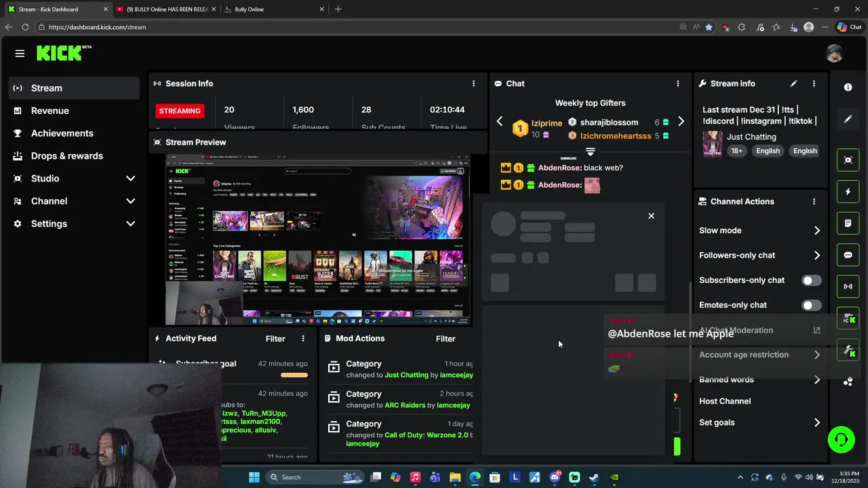868x488 pixels.
Task: Open Activity Feed three-dot menu
Action: click(303, 338)
